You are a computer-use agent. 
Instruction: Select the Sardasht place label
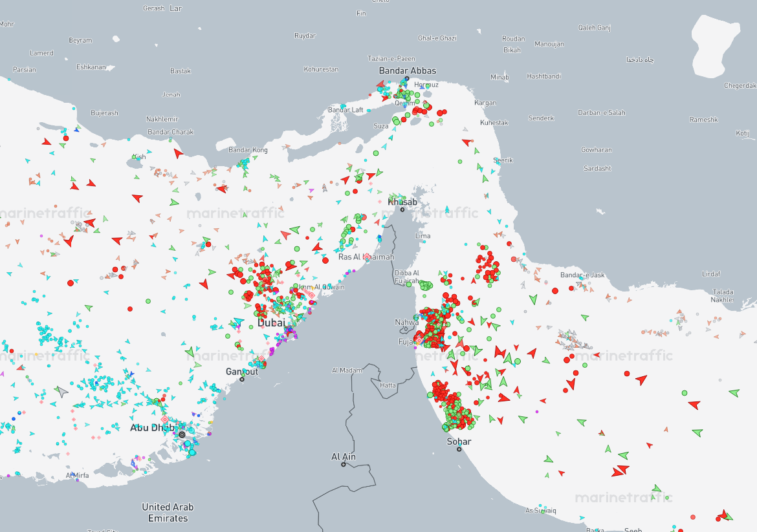pos(597,168)
